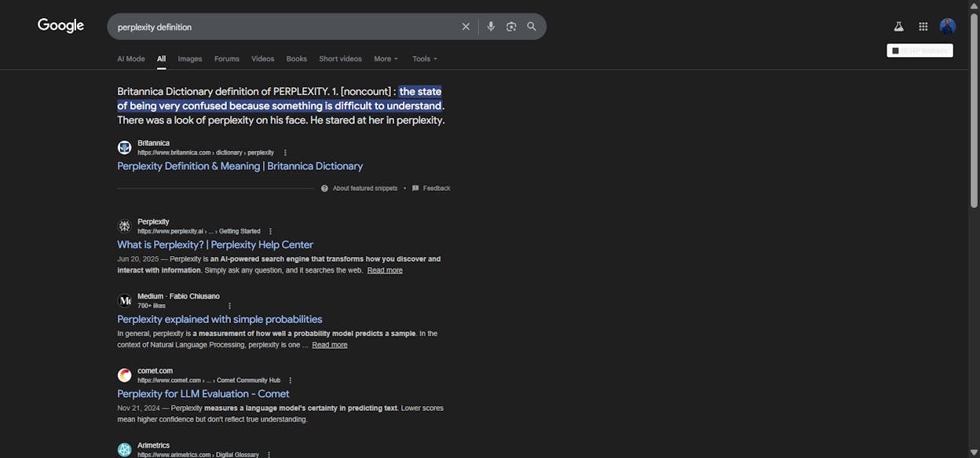Click the extension overlay badge under the apps grid
This screenshot has width=980, height=458.
pyautogui.click(x=920, y=50)
